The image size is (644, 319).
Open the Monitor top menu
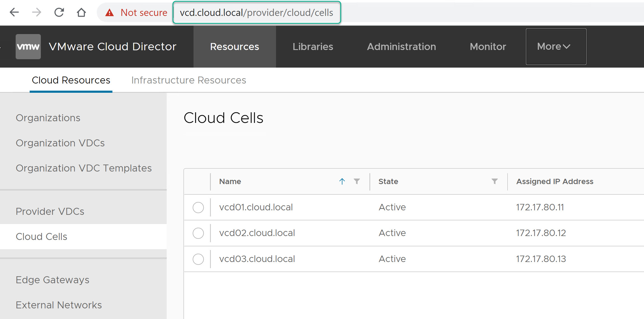point(488,47)
